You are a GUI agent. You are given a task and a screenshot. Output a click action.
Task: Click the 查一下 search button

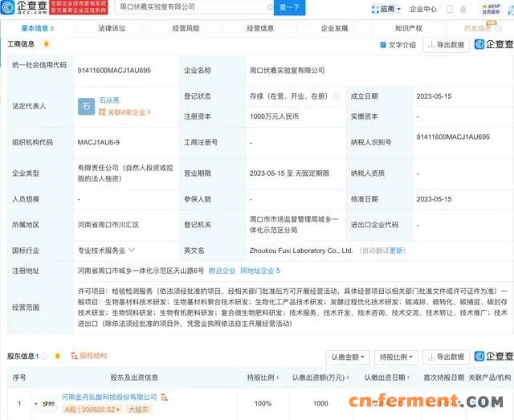[x=288, y=8]
